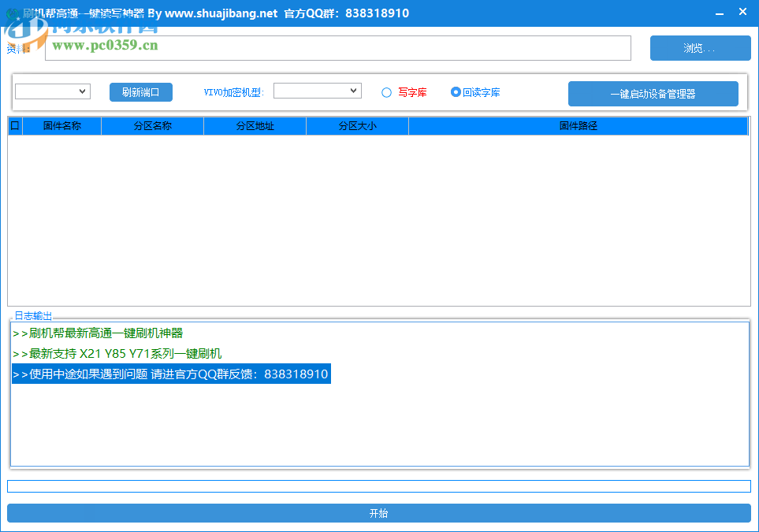Click the 固件名称 column header

click(62, 126)
